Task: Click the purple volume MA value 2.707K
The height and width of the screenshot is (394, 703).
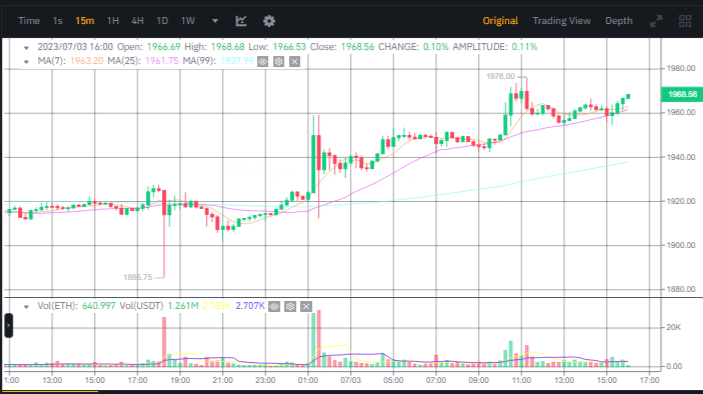Action: (x=250, y=306)
